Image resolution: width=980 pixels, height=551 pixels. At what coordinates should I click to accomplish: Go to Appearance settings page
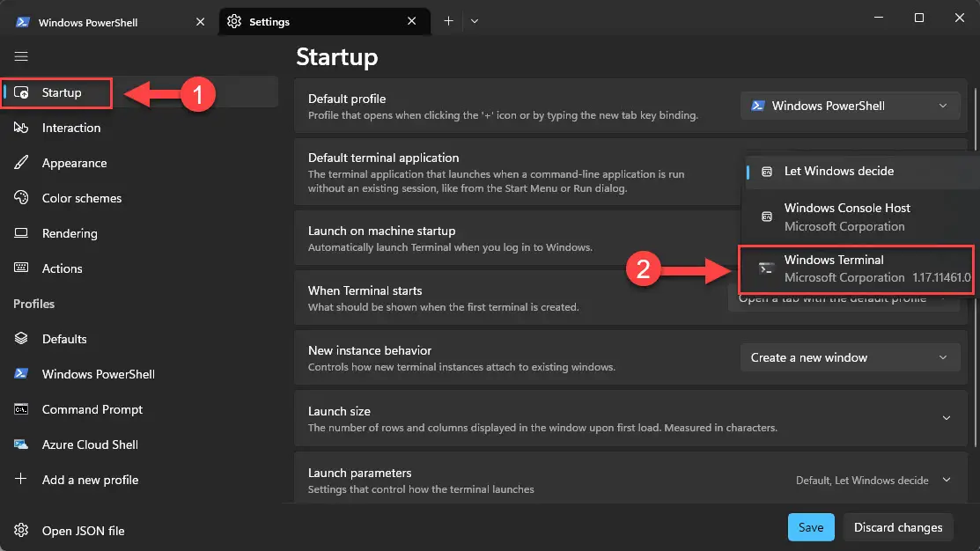tap(140, 163)
